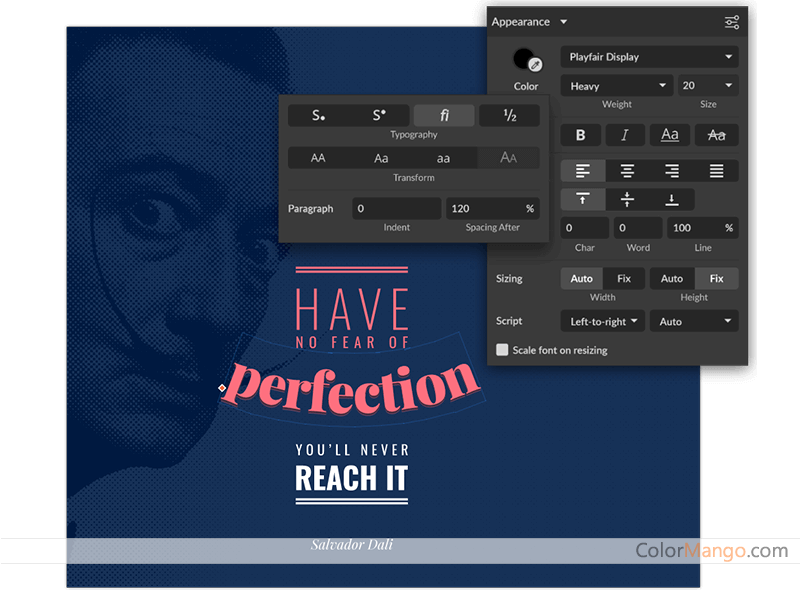Click the Bold formatting icon
Screen dimensions: 800x604
pos(580,135)
